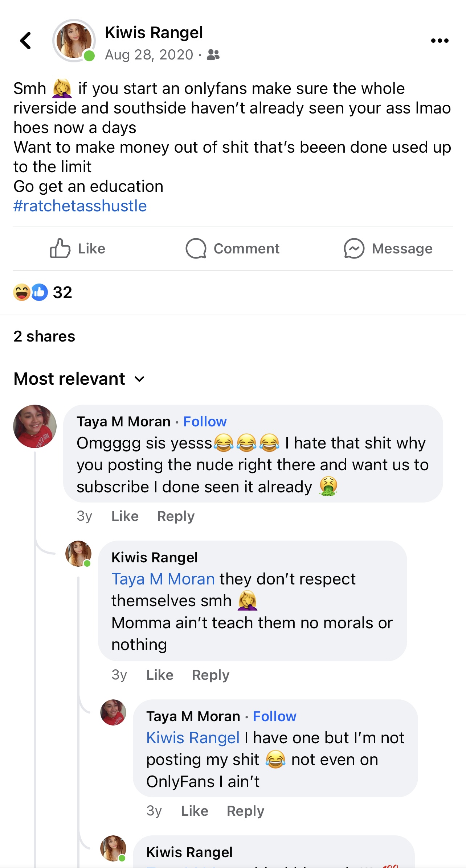Tap the Messenger Message icon
The height and width of the screenshot is (868, 466).
[x=354, y=248]
